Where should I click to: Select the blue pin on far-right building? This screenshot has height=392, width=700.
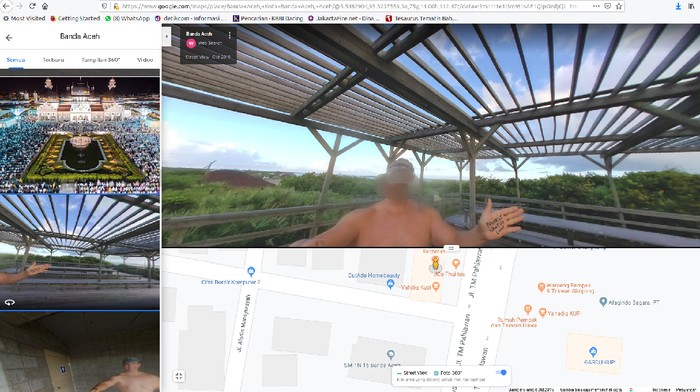593,352
